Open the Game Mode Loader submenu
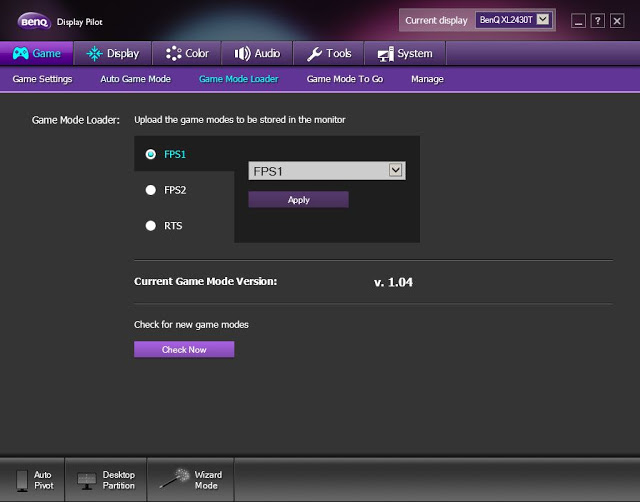Image resolution: width=640 pixels, height=502 pixels. (239, 79)
